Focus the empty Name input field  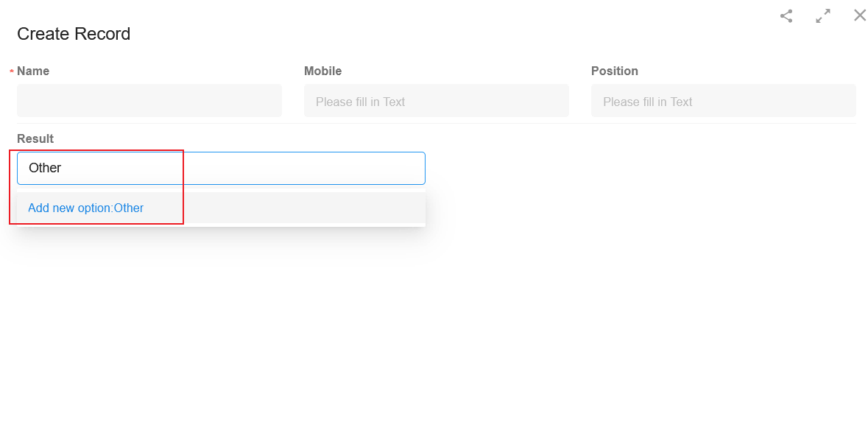[149, 100]
